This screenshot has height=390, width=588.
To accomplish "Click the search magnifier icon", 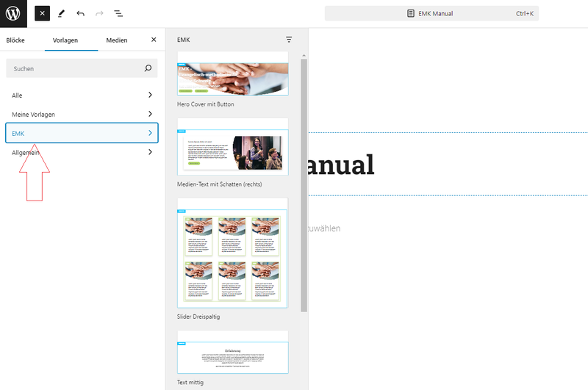I will [x=148, y=68].
